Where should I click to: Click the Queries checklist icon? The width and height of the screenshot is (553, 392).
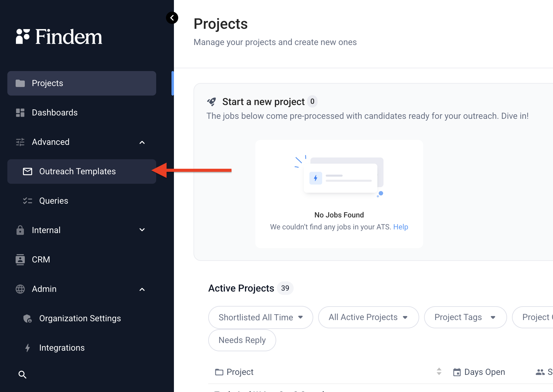click(x=28, y=201)
